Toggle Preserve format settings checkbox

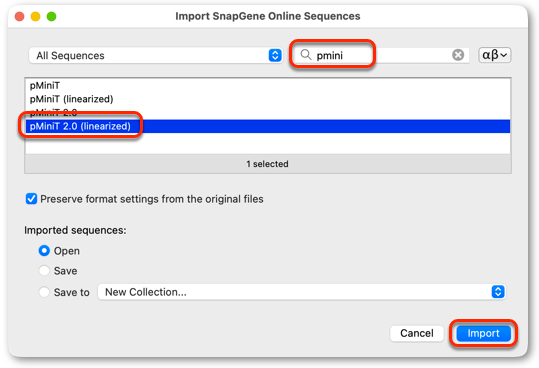pos(31,199)
